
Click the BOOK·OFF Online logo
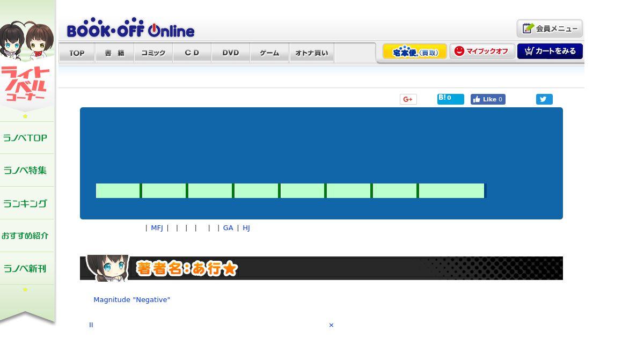[x=130, y=28]
